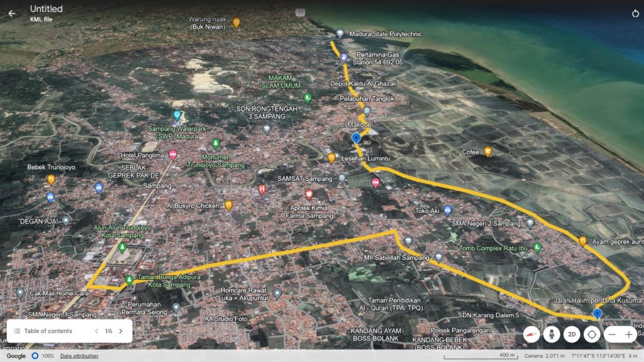Click the Madura State Polytechnic marker

click(x=340, y=34)
